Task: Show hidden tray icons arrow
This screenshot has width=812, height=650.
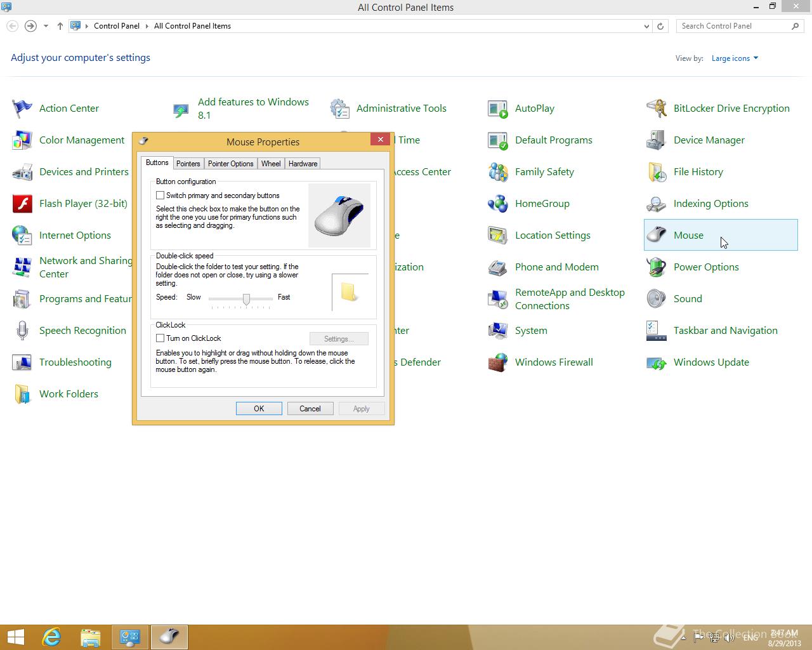Action: tap(683, 637)
